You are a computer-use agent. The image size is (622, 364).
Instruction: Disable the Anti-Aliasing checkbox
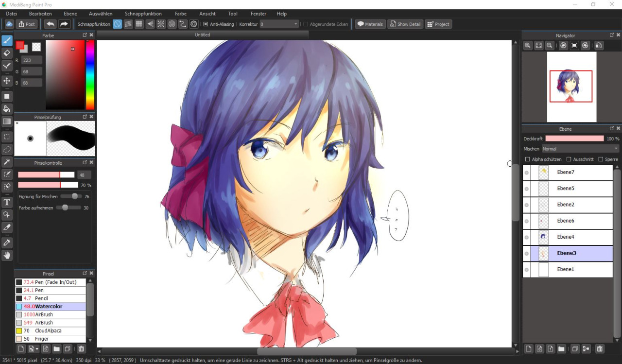click(x=206, y=24)
